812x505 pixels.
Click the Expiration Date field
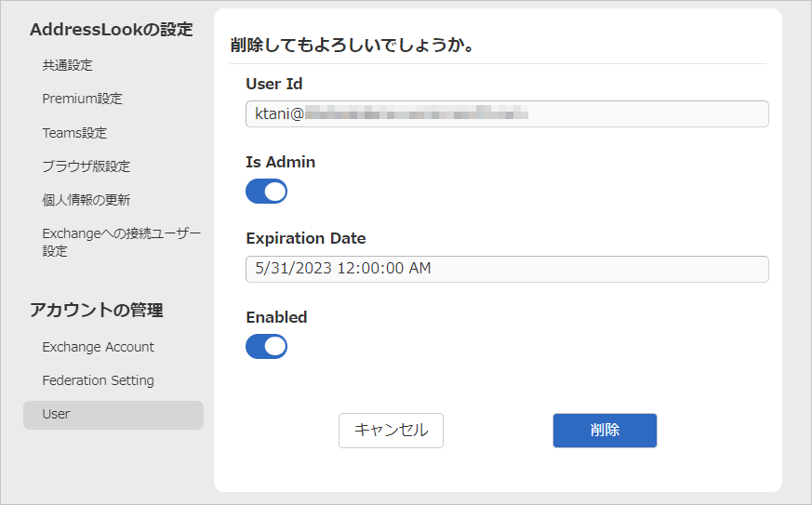point(507,269)
